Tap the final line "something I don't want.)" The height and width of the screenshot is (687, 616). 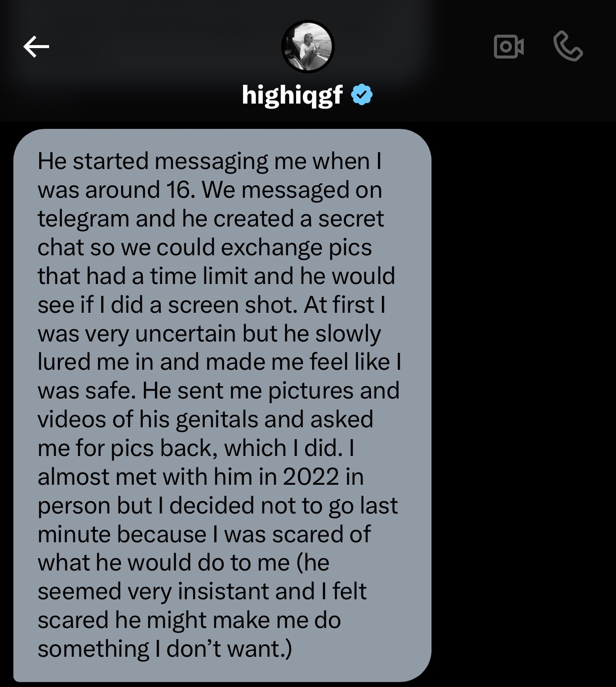coord(165,649)
